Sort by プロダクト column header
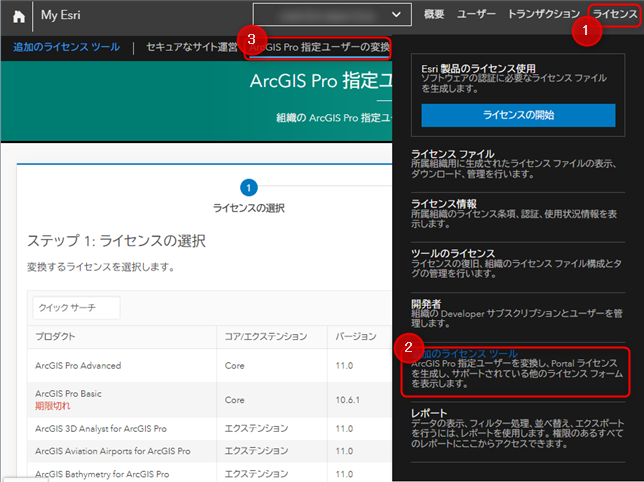Viewport: 644px width, 482px height. tap(55, 337)
